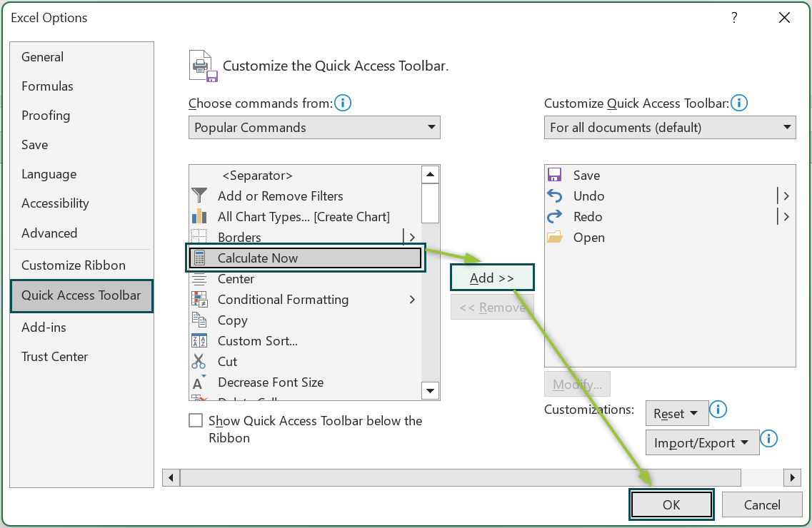Click the Cancel button
Viewport: 812px width, 528px height.
coord(762,504)
